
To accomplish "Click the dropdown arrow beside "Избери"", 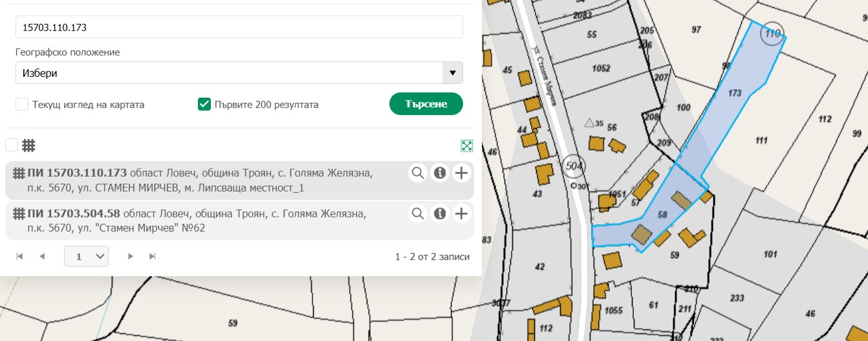I will 452,73.
